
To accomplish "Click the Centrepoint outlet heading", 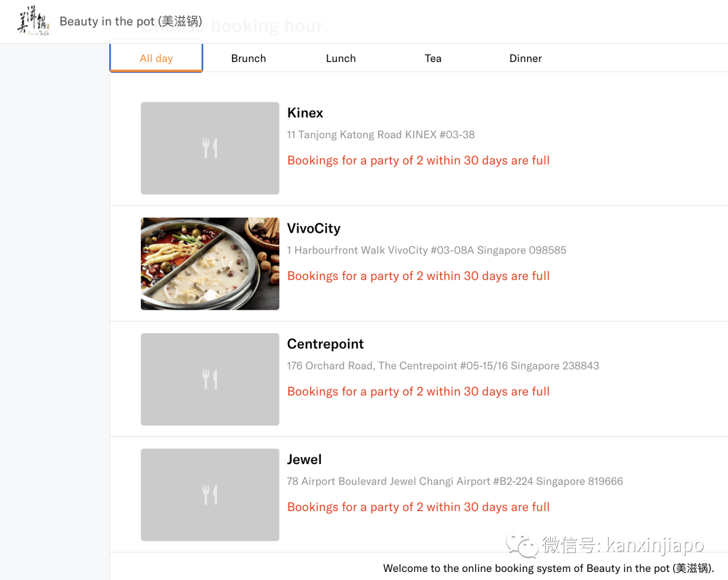I will click(x=325, y=344).
